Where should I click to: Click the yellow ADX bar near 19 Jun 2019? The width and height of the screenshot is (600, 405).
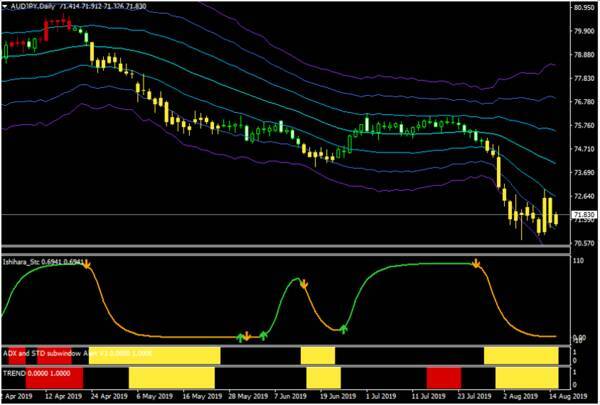point(318,356)
